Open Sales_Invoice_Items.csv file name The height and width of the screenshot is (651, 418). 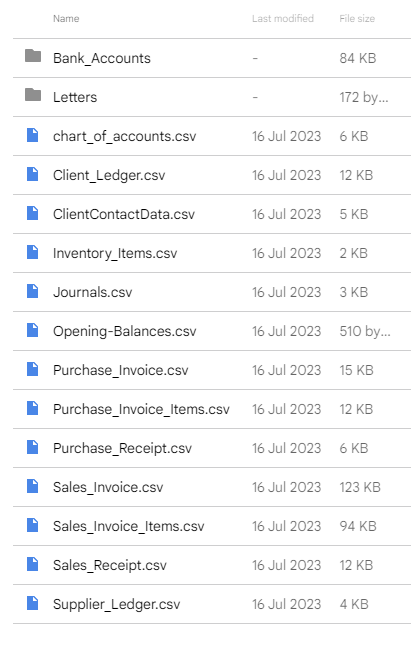(x=129, y=526)
